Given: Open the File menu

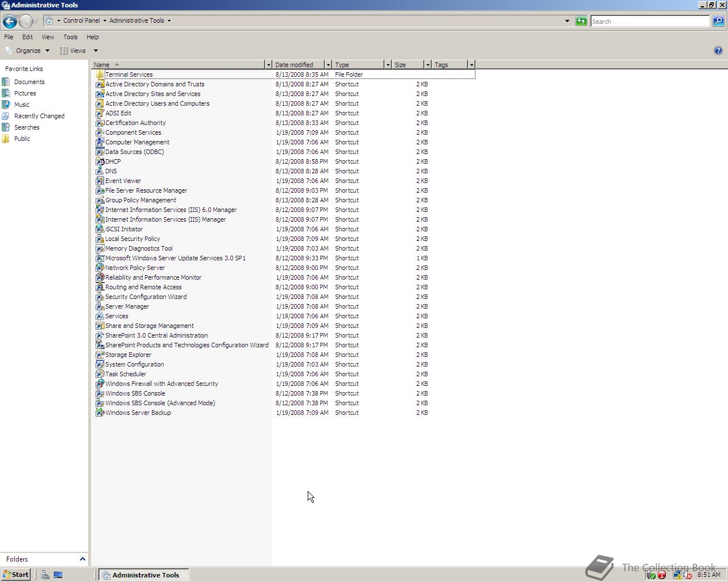Looking at the screenshot, I should [x=9, y=37].
